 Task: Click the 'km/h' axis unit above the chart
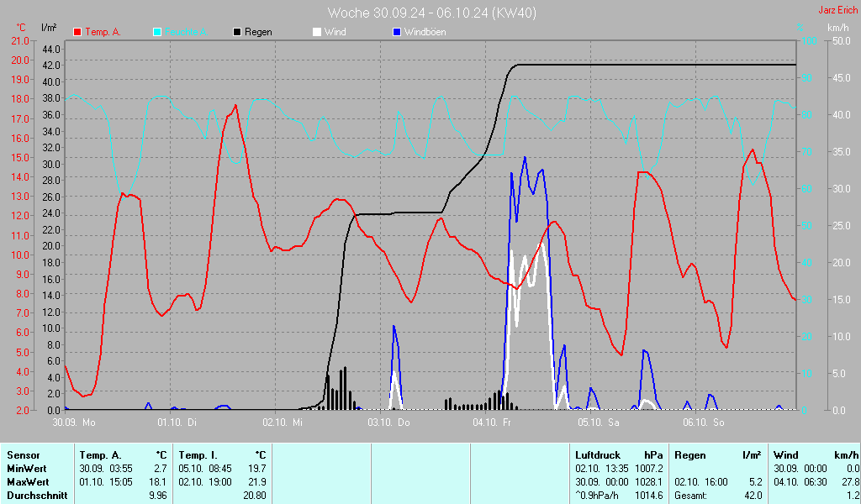coord(838,28)
